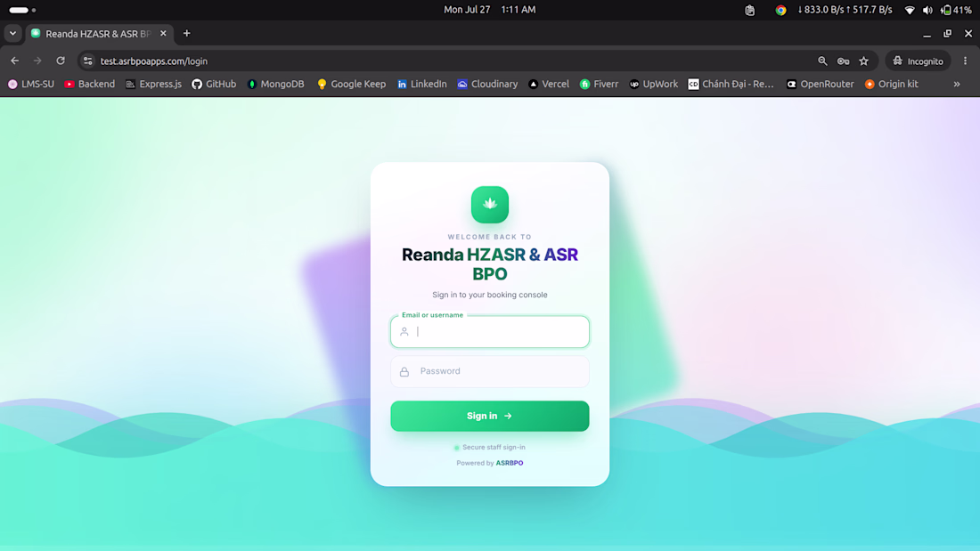Reload the login page

click(61, 61)
